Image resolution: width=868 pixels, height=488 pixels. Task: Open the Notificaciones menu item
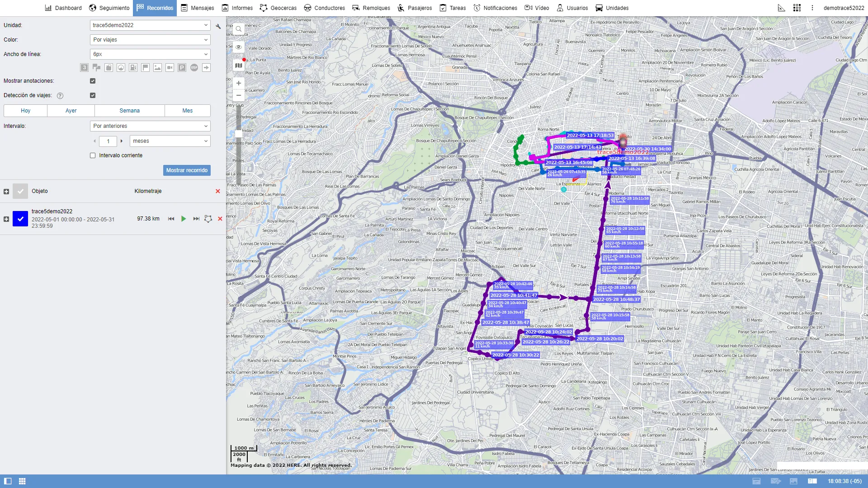tap(495, 8)
